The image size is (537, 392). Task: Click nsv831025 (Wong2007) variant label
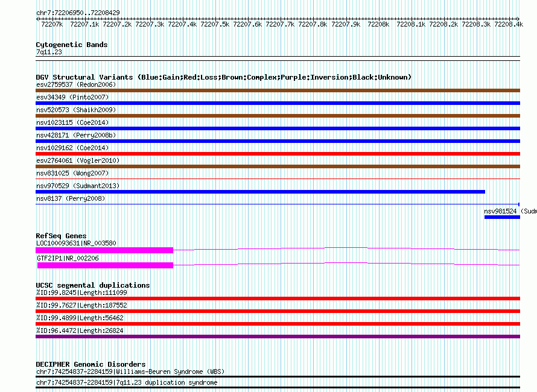point(72,173)
